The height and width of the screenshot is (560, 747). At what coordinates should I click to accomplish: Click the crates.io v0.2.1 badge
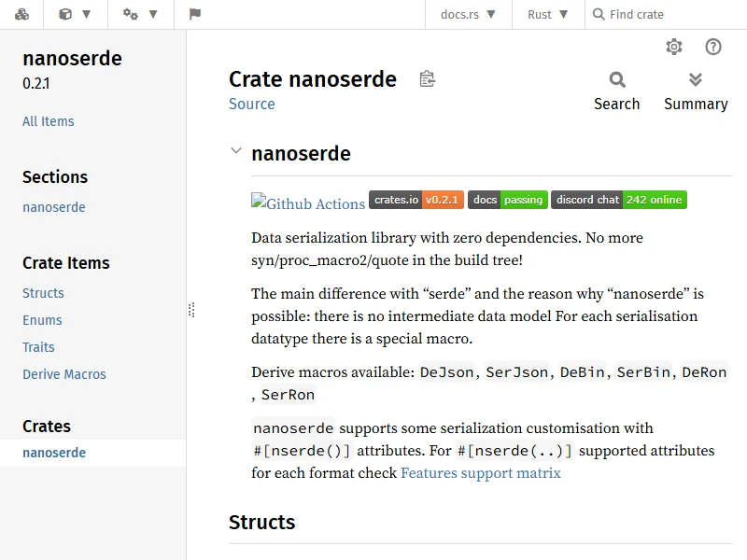click(x=416, y=200)
